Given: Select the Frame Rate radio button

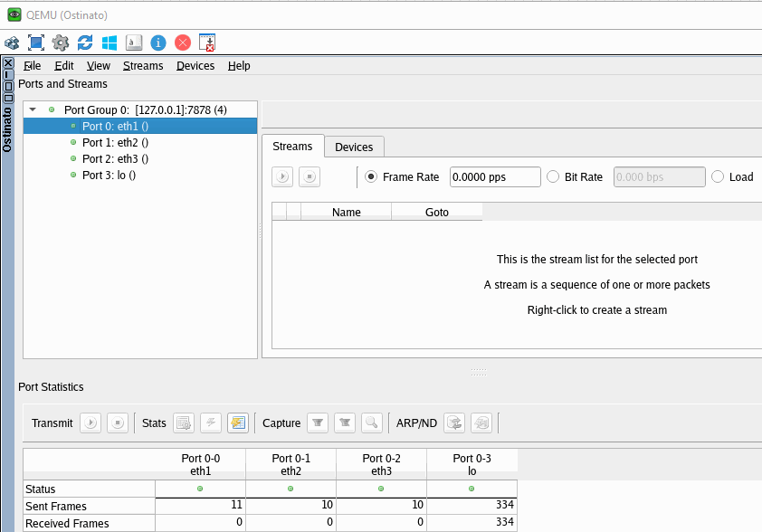Looking at the screenshot, I should tap(372, 177).
